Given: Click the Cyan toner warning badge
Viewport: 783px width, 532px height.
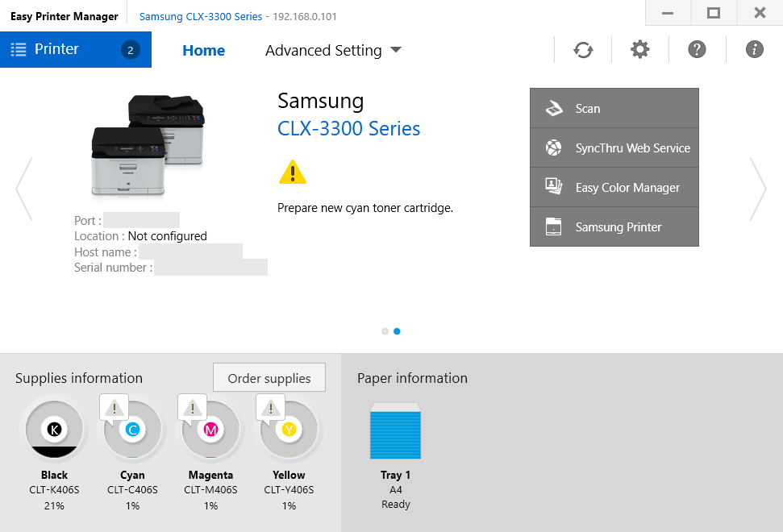Looking at the screenshot, I should click(114, 409).
